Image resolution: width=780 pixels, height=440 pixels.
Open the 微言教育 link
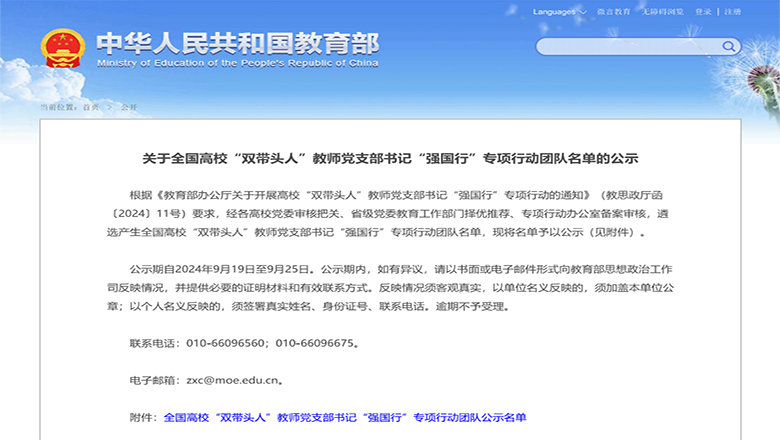pyautogui.click(x=613, y=12)
